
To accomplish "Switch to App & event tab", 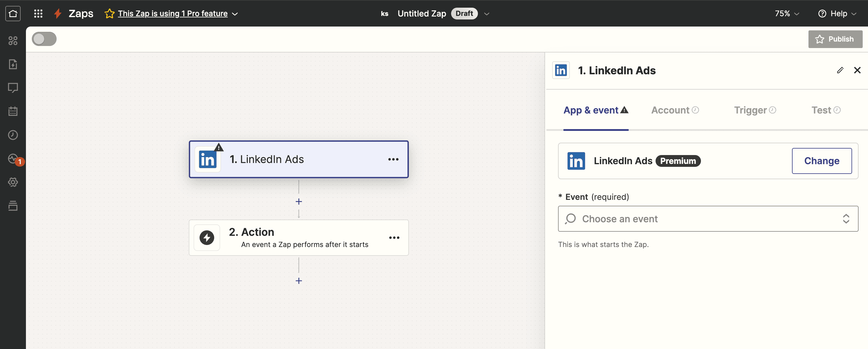I will [596, 110].
